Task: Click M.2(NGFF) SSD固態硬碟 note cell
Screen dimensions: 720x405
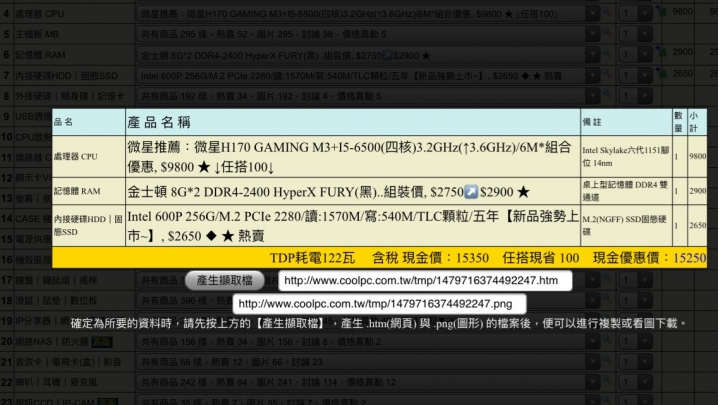Action: [626, 226]
